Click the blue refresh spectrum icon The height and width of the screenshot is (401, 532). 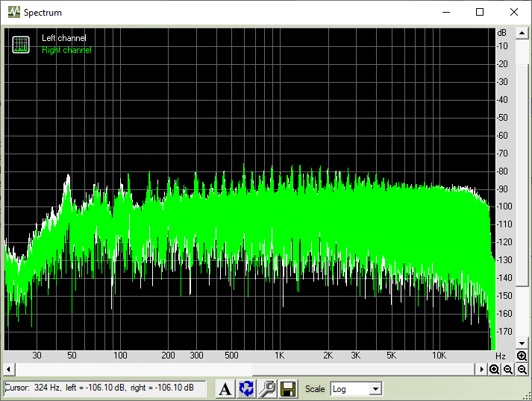tap(246, 388)
